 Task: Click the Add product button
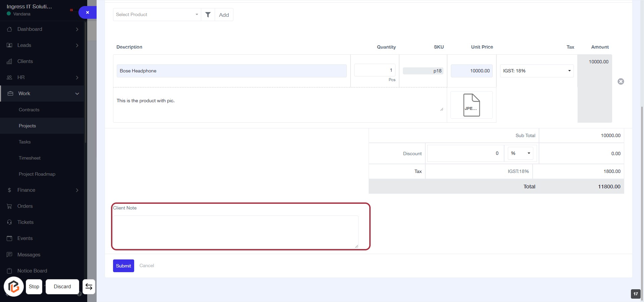click(224, 15)
